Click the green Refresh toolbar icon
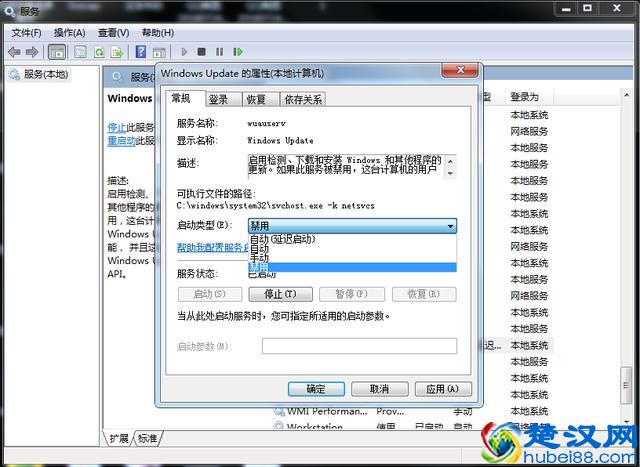 click(99, 52)
